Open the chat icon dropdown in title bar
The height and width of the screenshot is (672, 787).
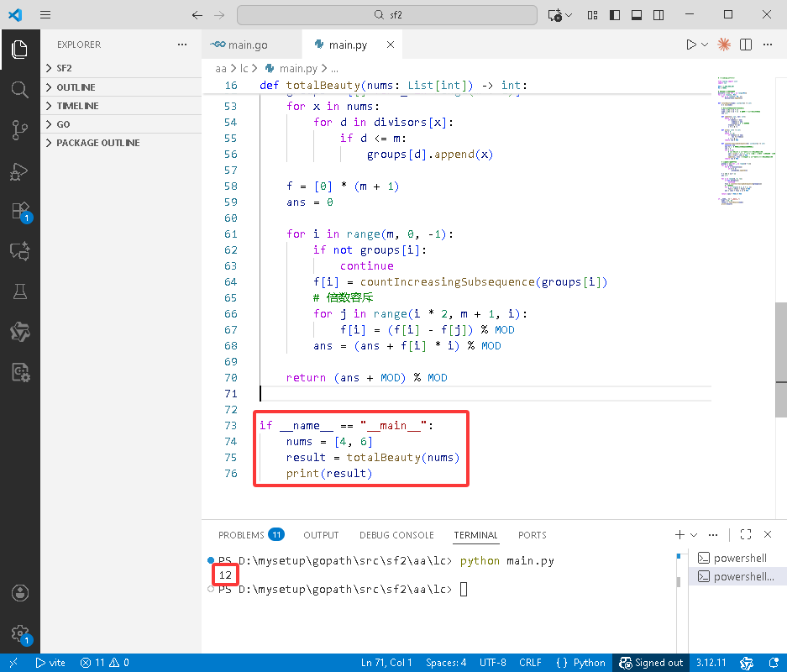pos(569,15)
